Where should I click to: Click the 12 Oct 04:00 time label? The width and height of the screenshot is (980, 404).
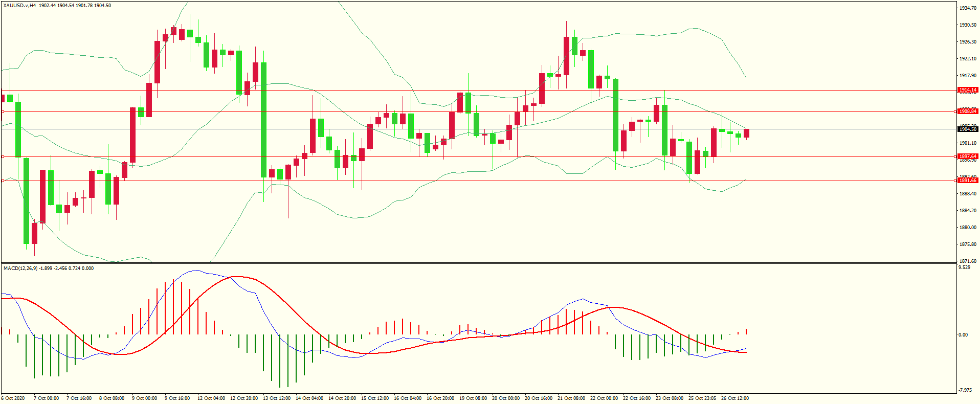pyautogui.click(x=211, y=398)
